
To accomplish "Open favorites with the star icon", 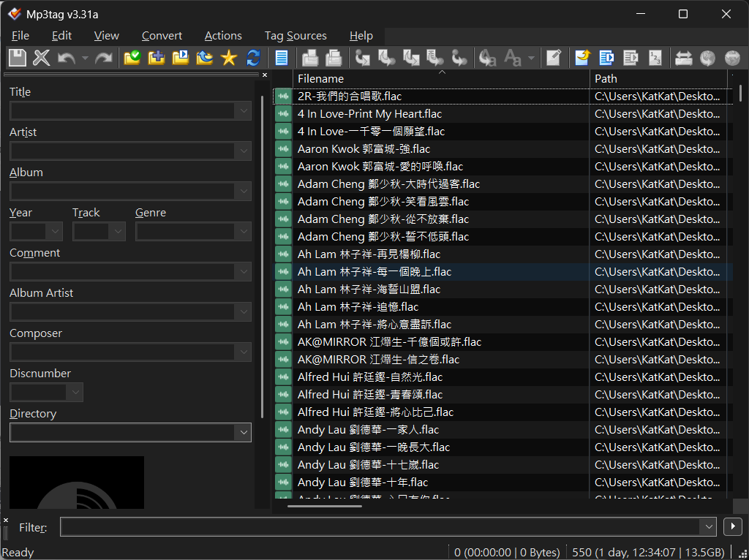I will click(x=229, y=58).
